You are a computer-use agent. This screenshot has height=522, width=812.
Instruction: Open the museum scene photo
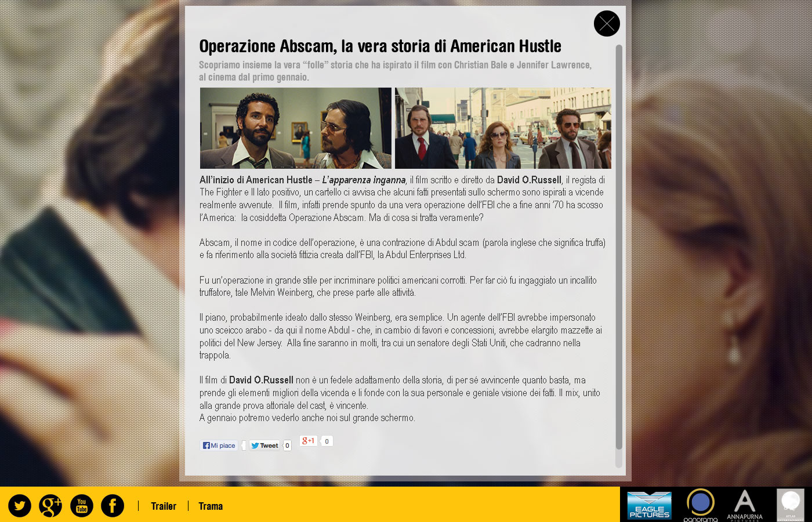point(296,128)
